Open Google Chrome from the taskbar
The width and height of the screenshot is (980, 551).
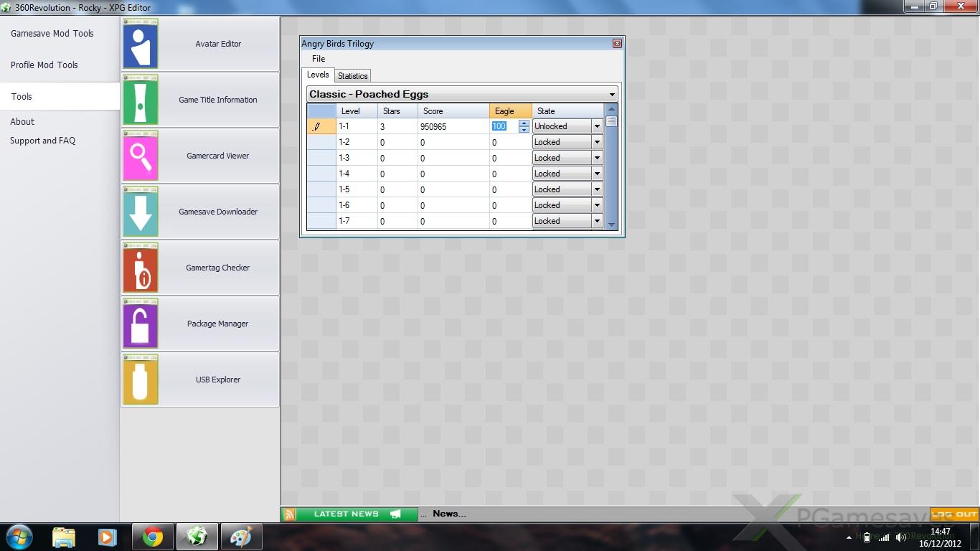pos(152,537)
